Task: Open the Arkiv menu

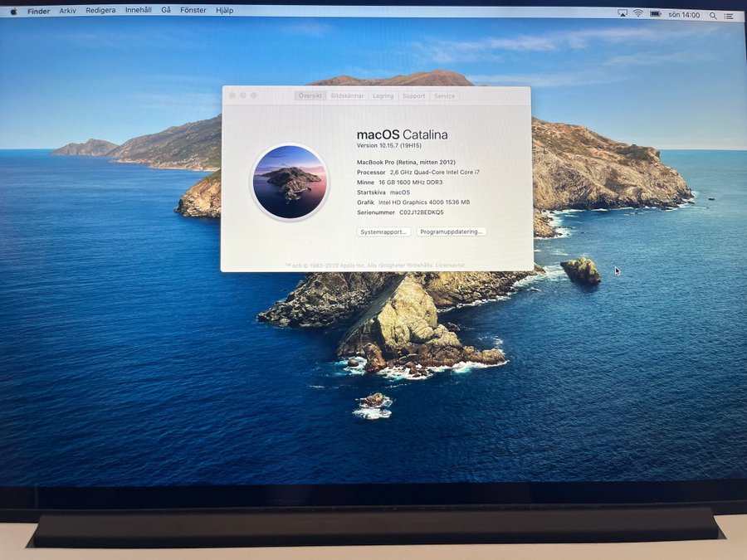Action: click(x=68, y=11)
